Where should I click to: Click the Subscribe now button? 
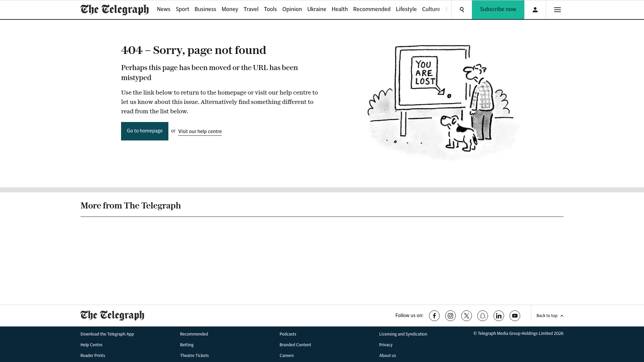498,10
